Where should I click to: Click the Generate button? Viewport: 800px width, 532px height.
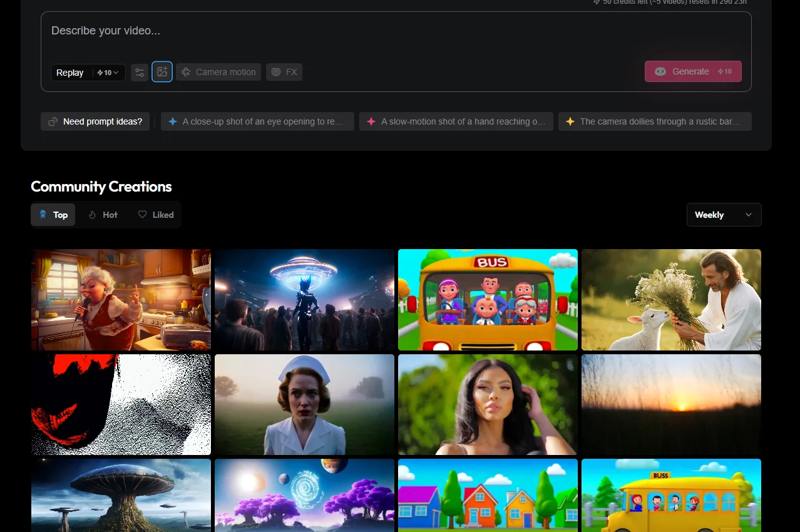pyautogui.click(x=693, y=71)
